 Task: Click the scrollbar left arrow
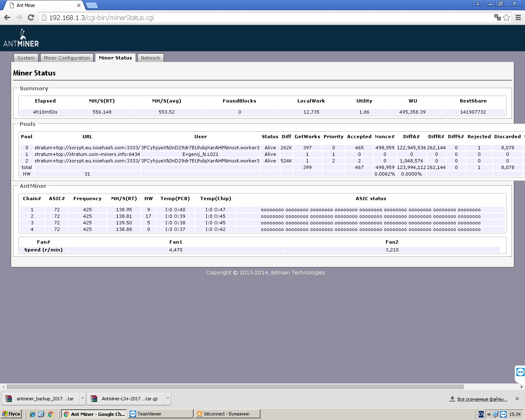click(3, 386)
